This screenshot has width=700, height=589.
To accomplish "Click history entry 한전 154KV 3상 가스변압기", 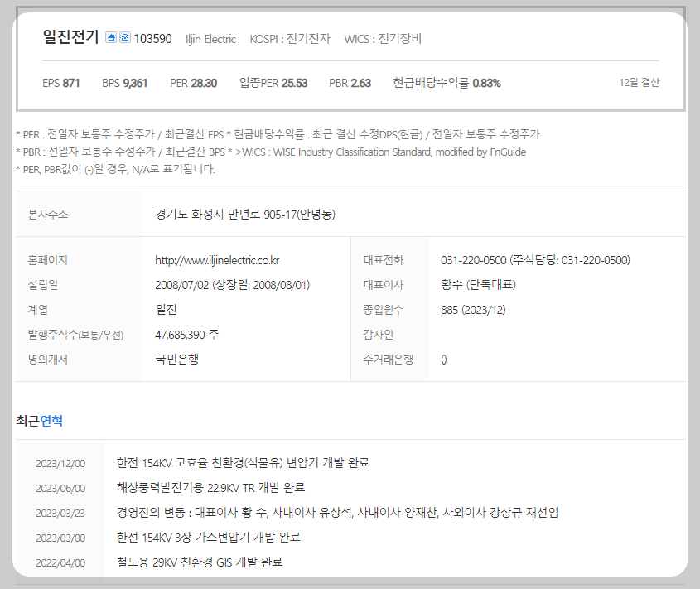I will tap(209, 537).
